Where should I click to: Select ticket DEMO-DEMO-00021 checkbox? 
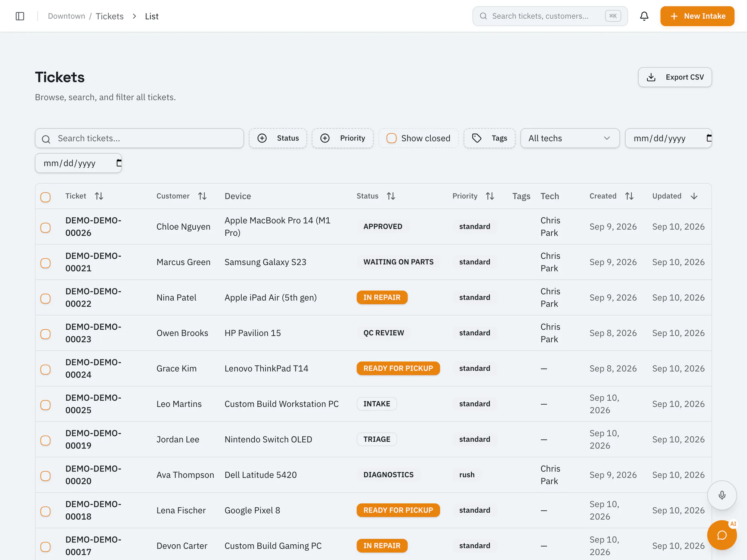(46, 263)
